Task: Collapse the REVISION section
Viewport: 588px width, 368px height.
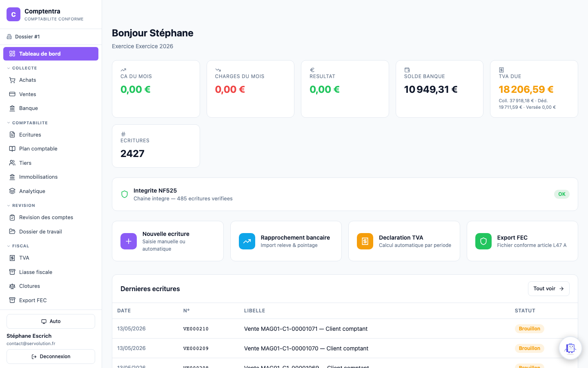Action: pos(21,206)
